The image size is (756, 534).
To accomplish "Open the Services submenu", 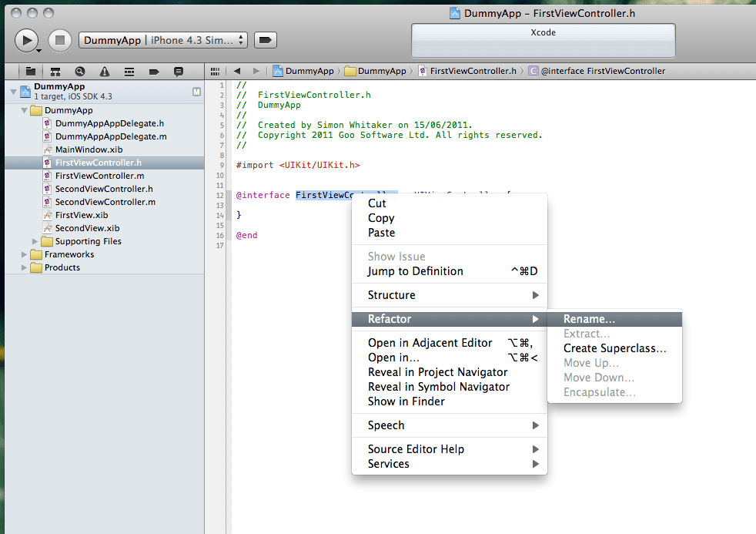I will click(x=450, y=464).
